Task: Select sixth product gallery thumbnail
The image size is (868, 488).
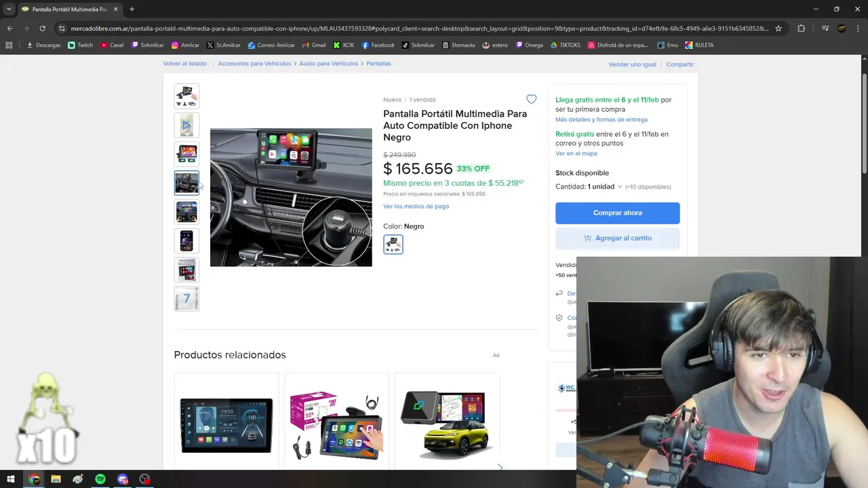Action: [186, 241]
